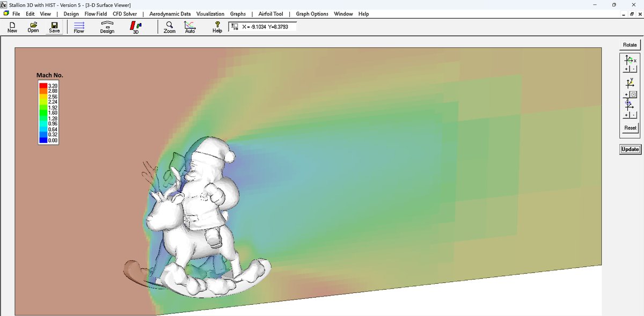The width and height of the screenshot is (644, 316).
Task: Click the Update button
Action: (x=630, y=149)
